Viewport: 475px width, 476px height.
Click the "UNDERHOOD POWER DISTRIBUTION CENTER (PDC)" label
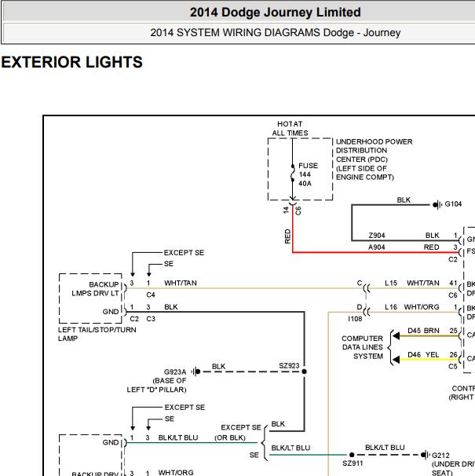pyautogui.click(x=374, y=151)
